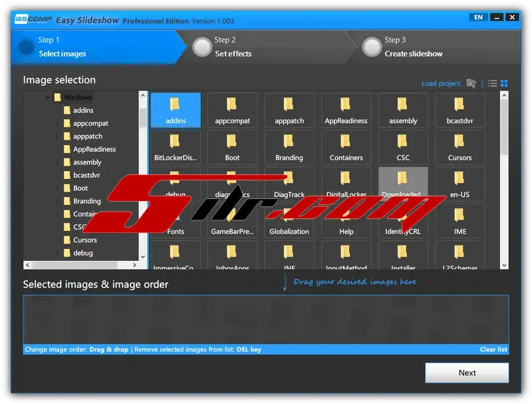532x404 pixels.
Task: Expand Branding node in folder tree
Action: point(57,201)
